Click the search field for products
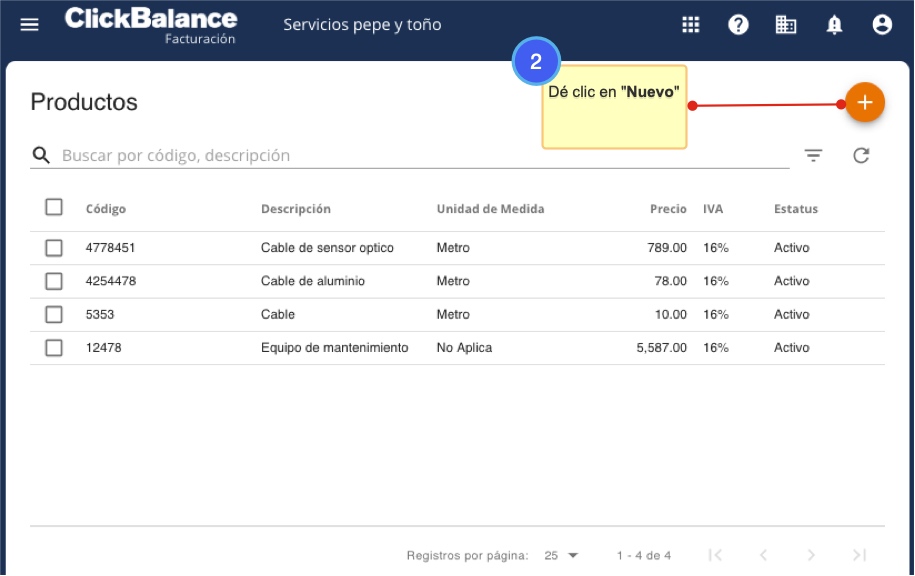Image resolution: width=915 pixels, height=576 pixels. (x=420, y=156)
